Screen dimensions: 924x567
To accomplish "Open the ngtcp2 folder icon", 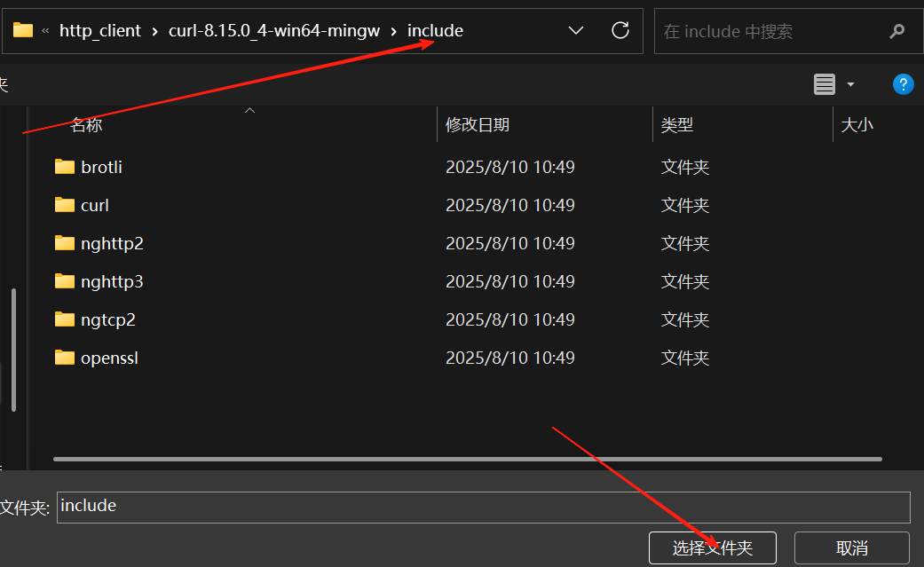I will (65, 319).
